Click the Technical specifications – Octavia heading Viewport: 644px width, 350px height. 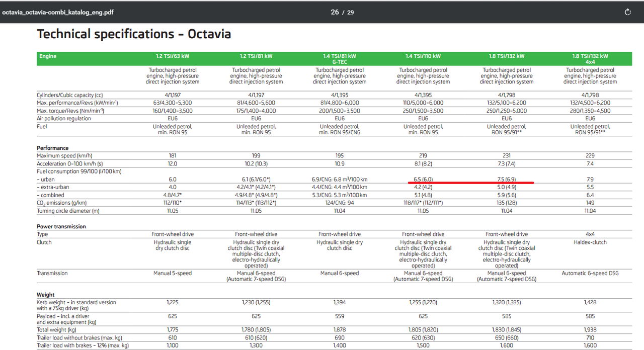click(134, 34)
